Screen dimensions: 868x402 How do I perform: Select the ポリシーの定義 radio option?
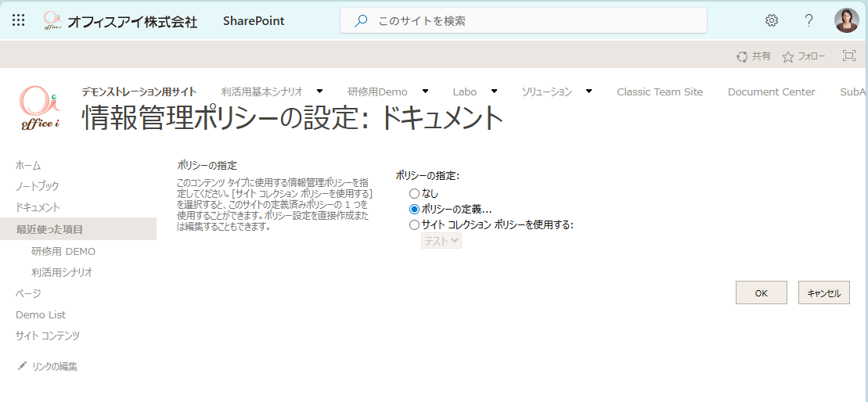[x=414, y=209]
